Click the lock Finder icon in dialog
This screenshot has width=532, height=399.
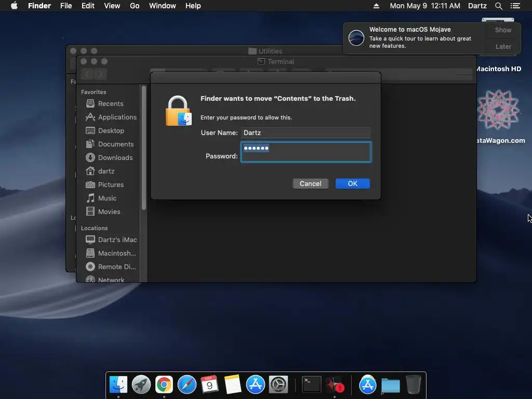[x=178, y=111]
